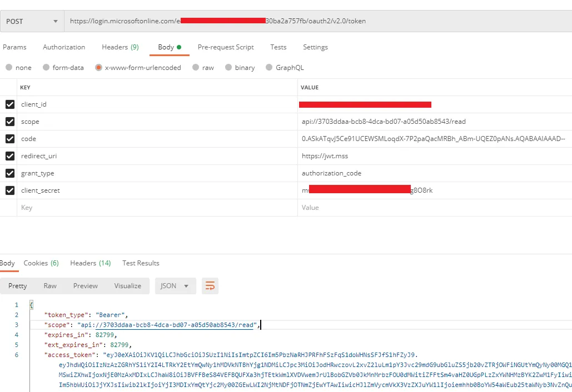Uncheck the client_id parameter checkbox
Screen dimensions: 572x392
pos(10,104)
